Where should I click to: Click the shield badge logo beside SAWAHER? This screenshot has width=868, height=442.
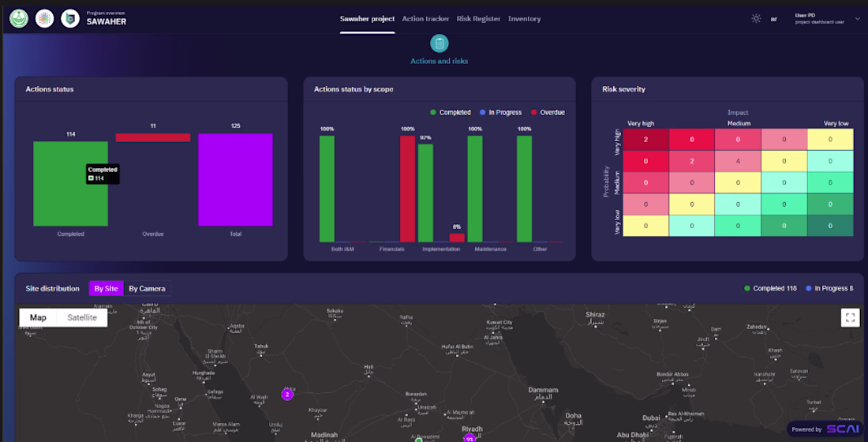pyautogui.click(x=69, y=19)
